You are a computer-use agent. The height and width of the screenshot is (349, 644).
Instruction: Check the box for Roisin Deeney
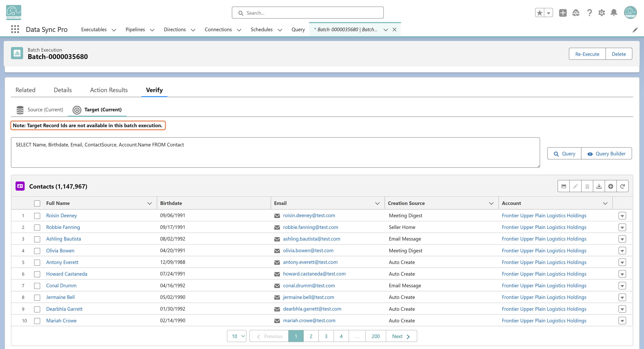(37, 216)
